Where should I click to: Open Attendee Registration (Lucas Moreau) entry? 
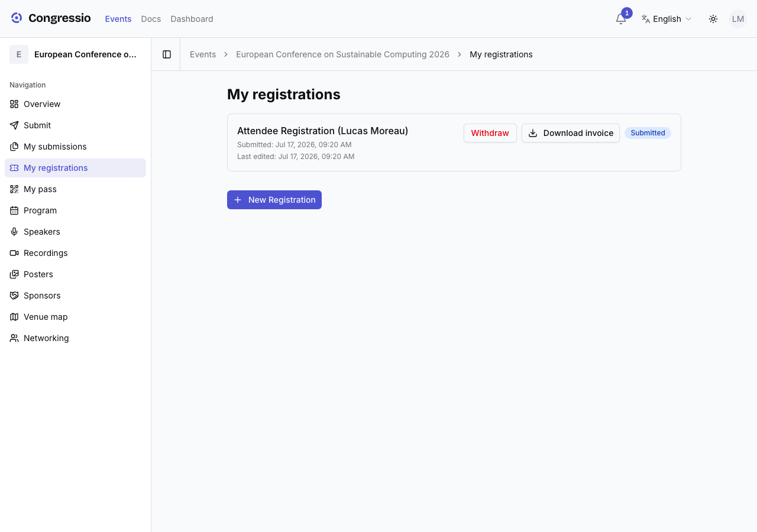[x=322, y=131]
